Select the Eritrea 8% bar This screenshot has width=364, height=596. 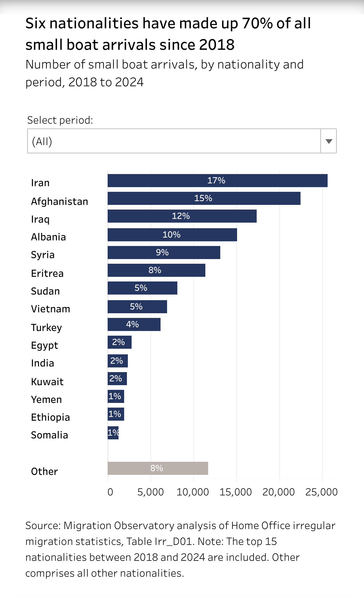point(156,270)
